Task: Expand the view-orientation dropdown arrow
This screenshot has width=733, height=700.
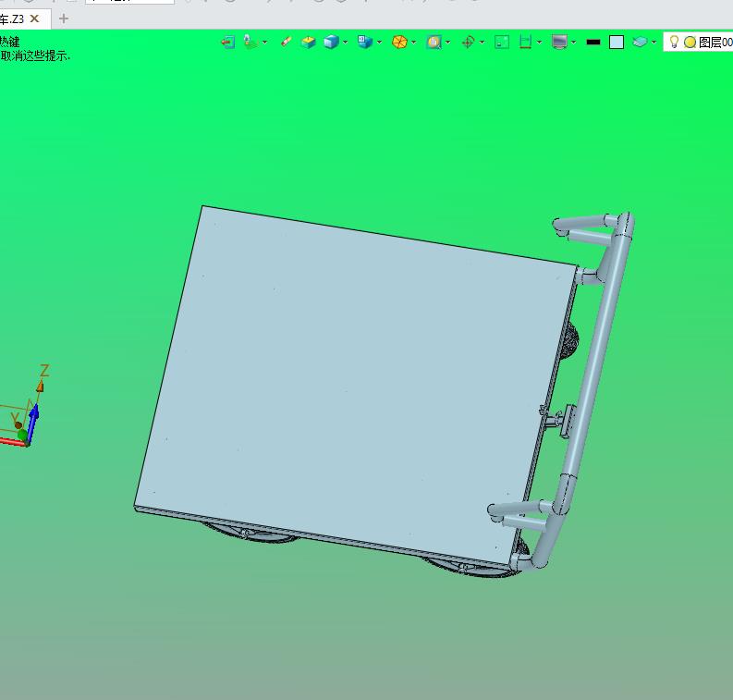Action: coord(379,43)
